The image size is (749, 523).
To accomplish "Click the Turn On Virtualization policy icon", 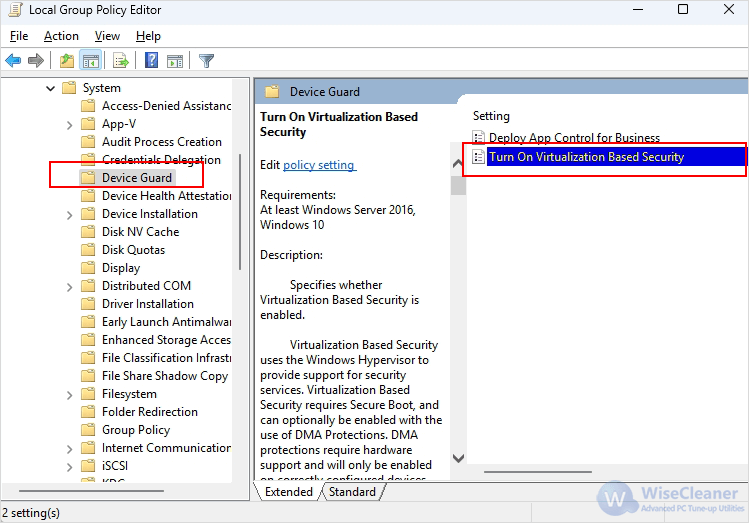I will coord(478,157).
